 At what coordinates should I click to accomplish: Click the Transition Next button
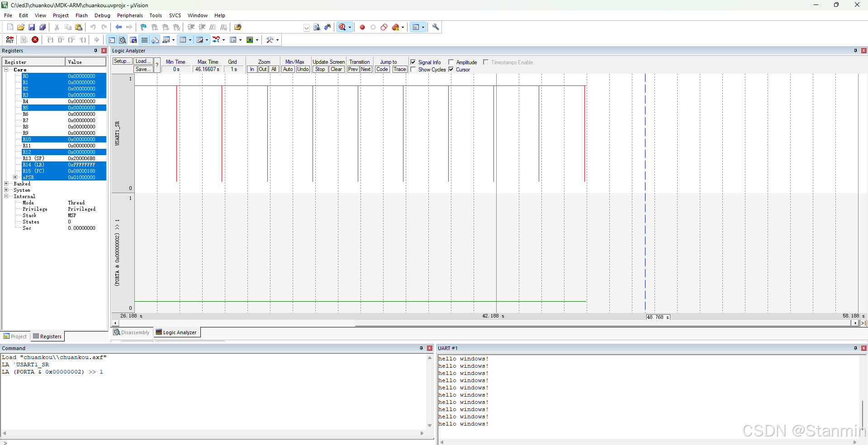[366, 69]
